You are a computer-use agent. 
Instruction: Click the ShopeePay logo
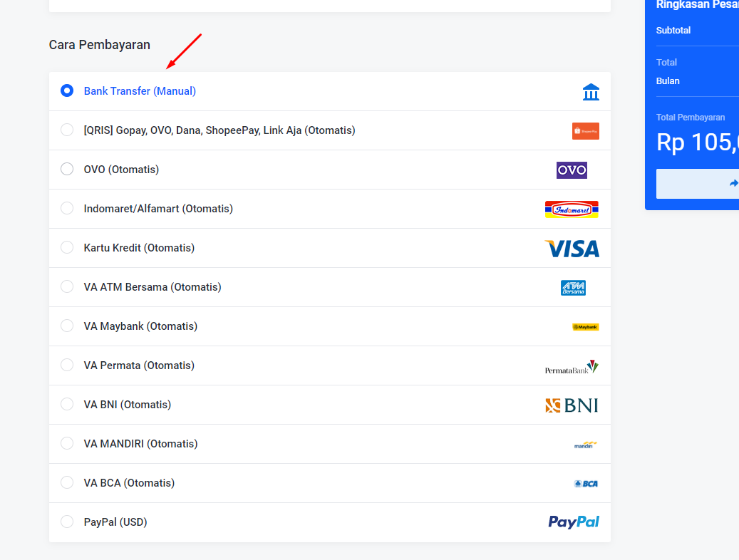585,131
